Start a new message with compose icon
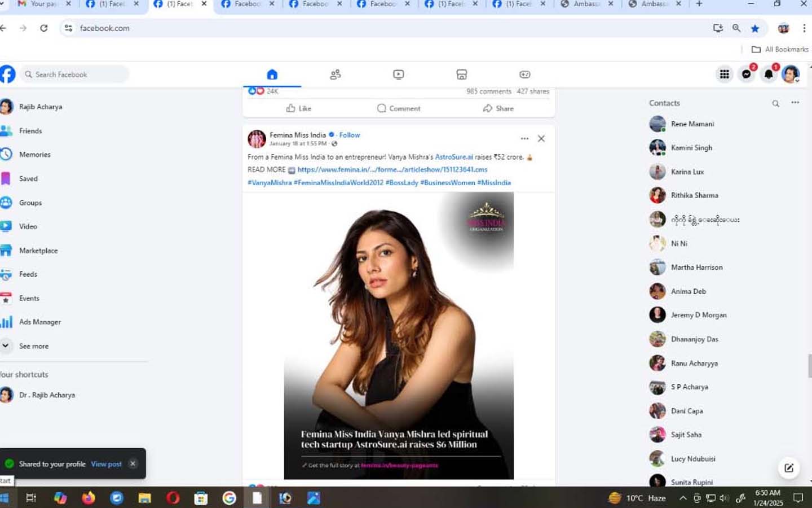Viewport: 812px width, 508px height. pos(789,468)
